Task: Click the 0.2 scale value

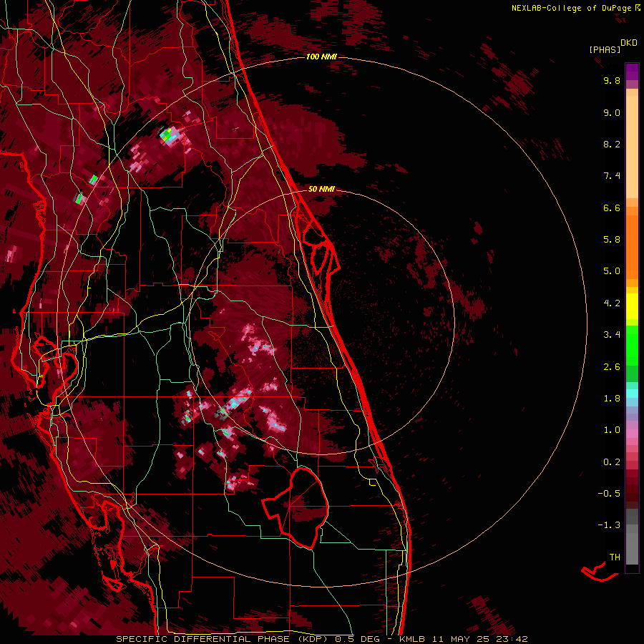Action: point(612,462)
